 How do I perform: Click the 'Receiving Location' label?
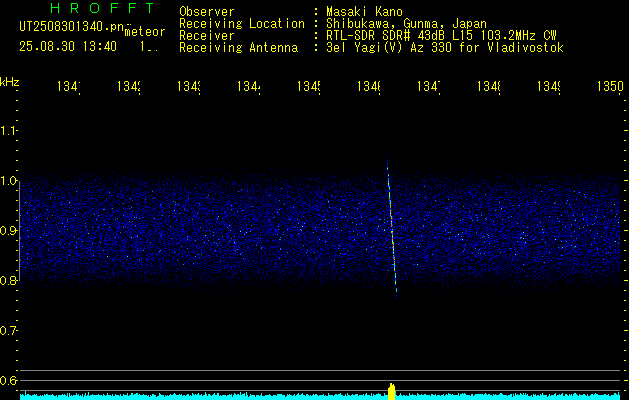242,24
